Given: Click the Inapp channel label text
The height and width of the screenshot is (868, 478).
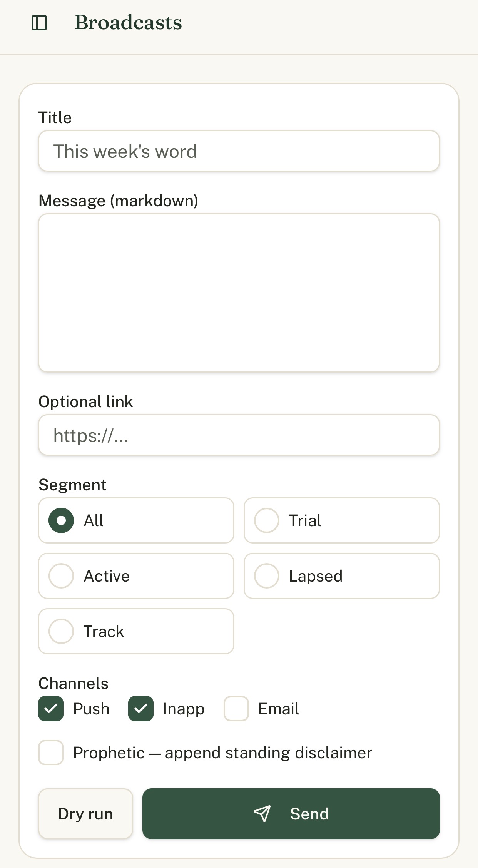Looking at the screenshot, I should (184, 709).
